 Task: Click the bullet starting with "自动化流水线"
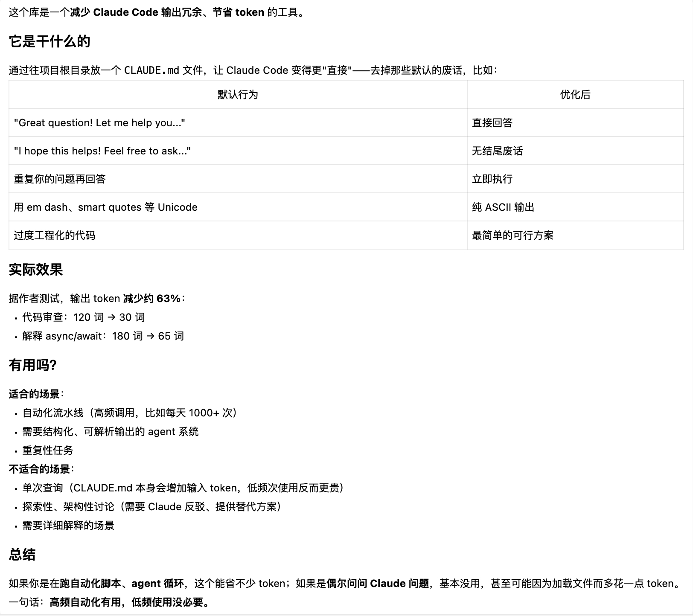(130, 413)
